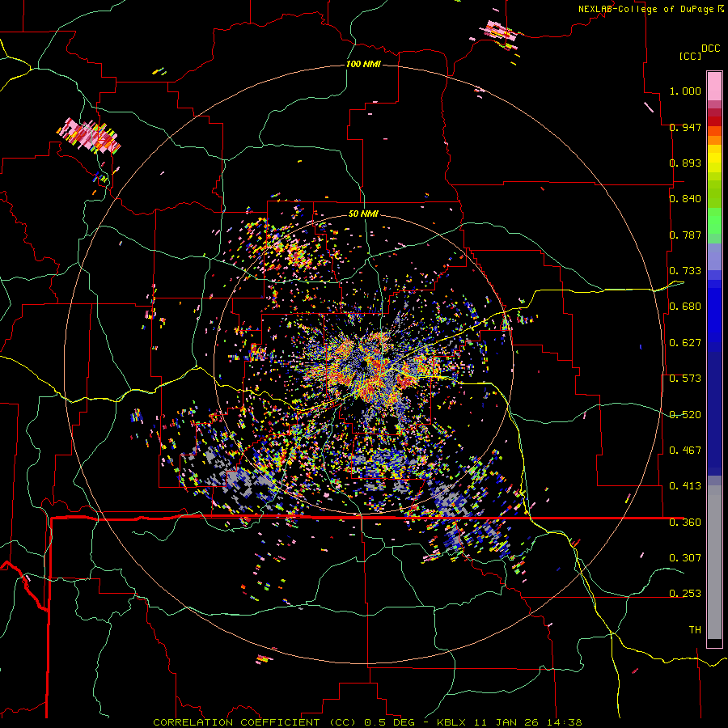Click the 0.787 color scale value
This screenshot has height=728, width=728.
point(685,235)
